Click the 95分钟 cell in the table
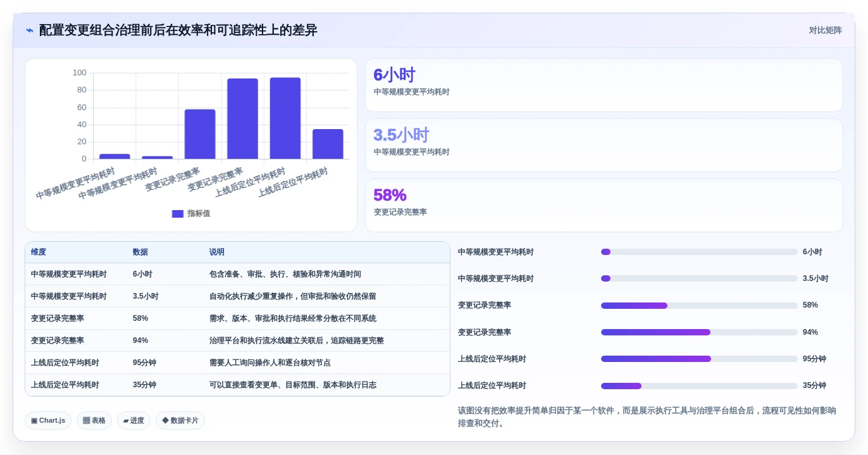The image size is (868, 455). pos(144,363)
